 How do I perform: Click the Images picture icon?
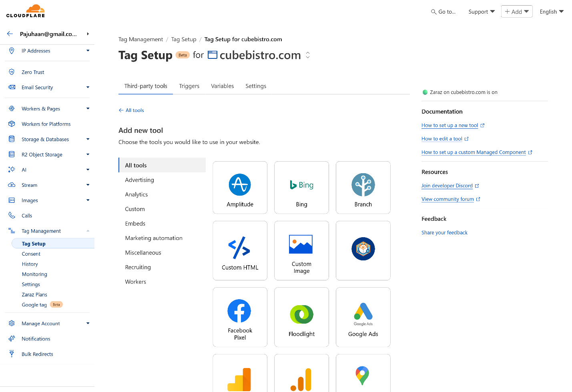pos(12,200)
